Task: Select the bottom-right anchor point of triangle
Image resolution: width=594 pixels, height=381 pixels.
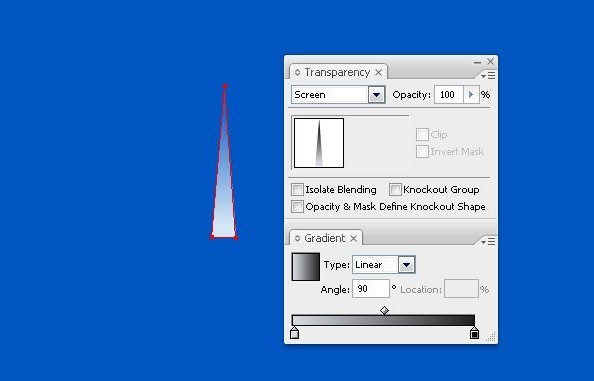Action: click(x=236, y=237)
